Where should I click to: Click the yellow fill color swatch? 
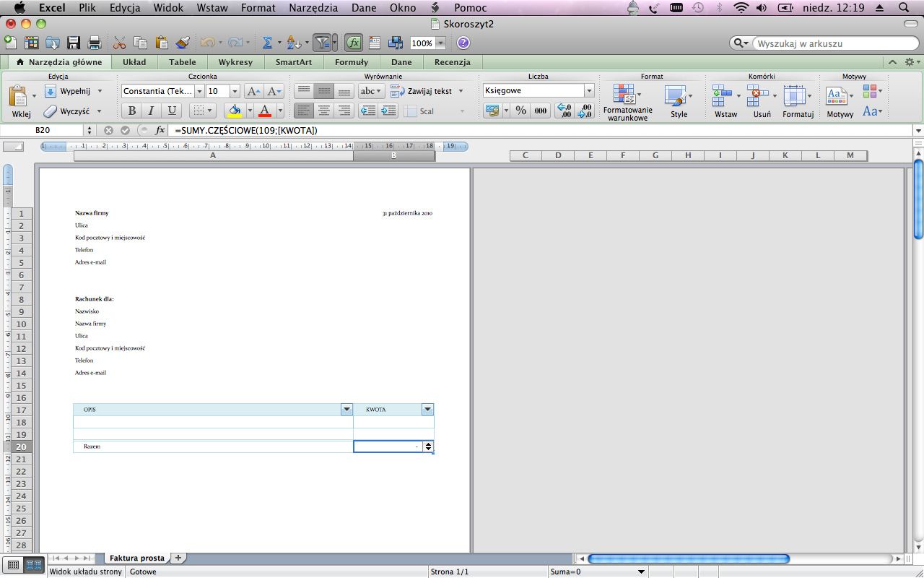[x=235, y=111]
